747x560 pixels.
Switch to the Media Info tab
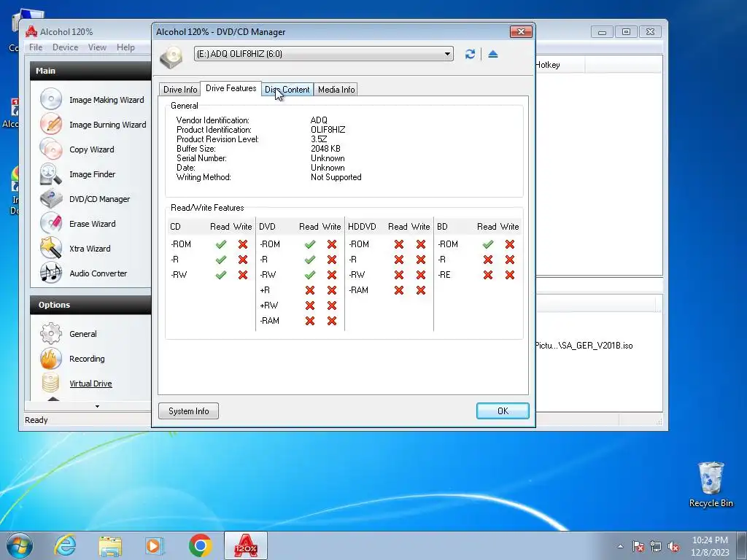click(x=336, y=90)
